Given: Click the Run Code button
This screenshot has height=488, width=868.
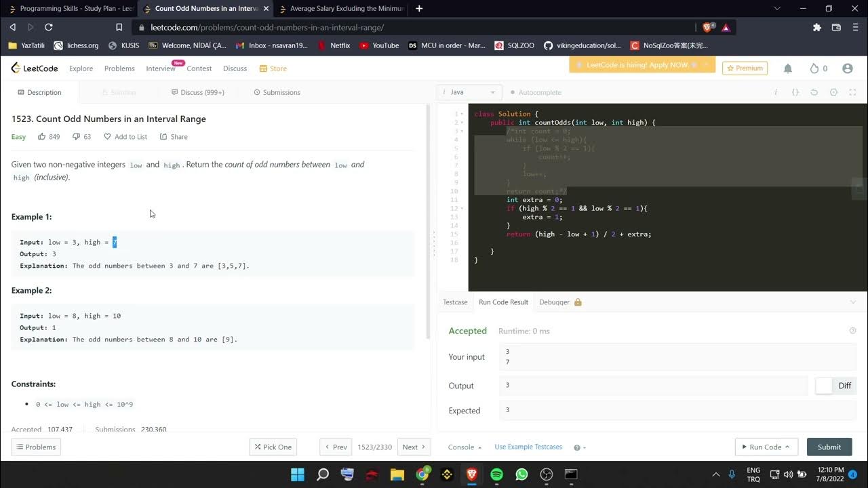Looking at the screenshot, I should (x=765, y=447).
